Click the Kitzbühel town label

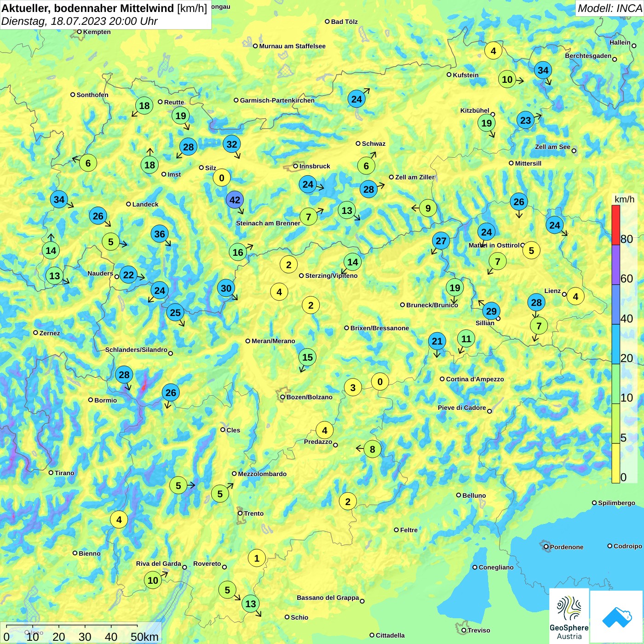point(475,110)
